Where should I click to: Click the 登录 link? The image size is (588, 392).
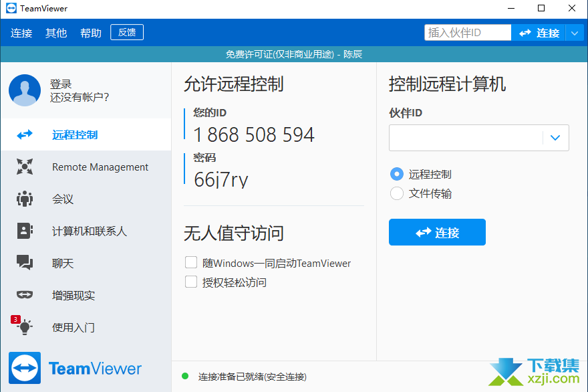60,84
